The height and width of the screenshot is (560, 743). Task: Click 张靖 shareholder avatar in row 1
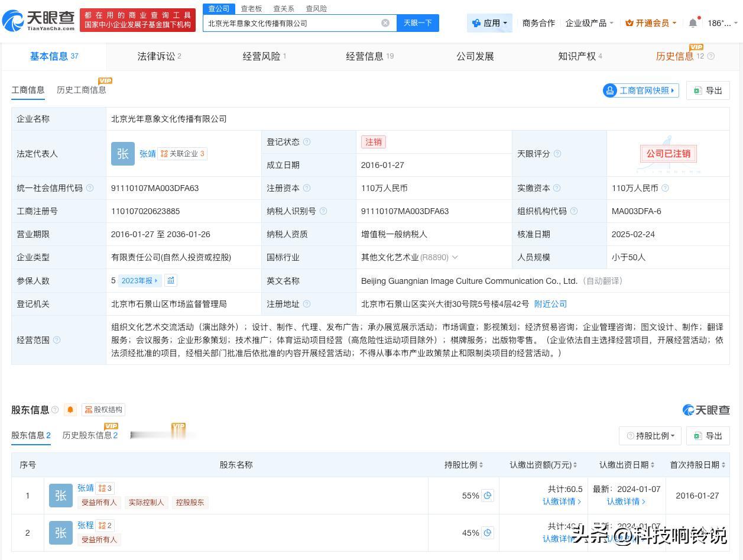61,496
